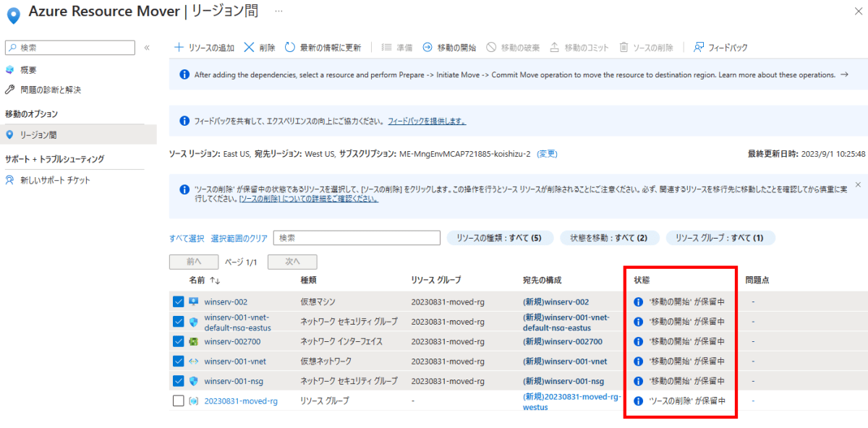Check the 20230831-moved-rg row checkbox
The height and width of the screenshot is (428, 868).
[x=179, y=401]
